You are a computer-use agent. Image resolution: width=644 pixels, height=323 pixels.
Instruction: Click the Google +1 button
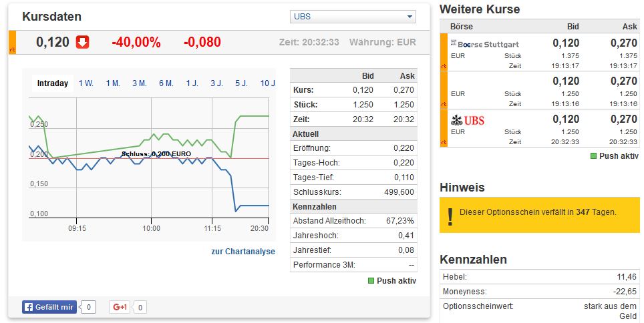(x=120, y=307)
